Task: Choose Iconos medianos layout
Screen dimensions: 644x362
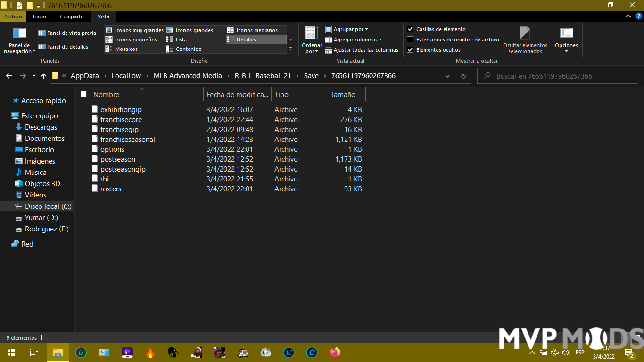Action: pyautogui.click(x=252, y=30)
